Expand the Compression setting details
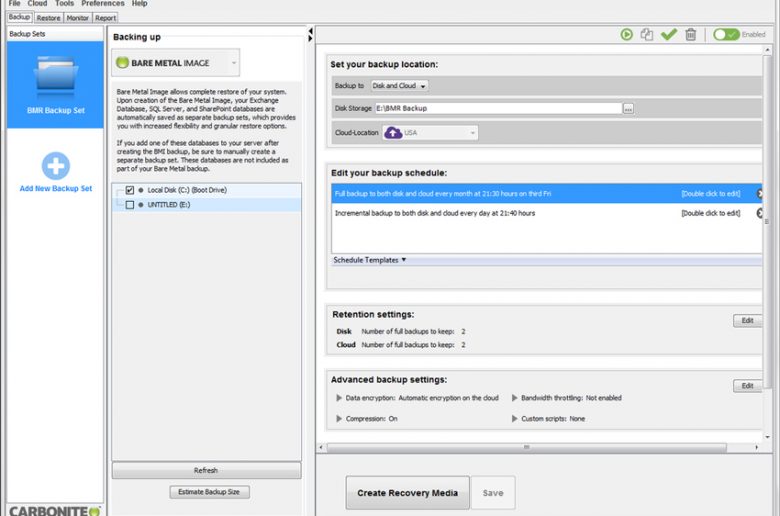This screenshot has width=780, height=516. click(x=339, y=418)
